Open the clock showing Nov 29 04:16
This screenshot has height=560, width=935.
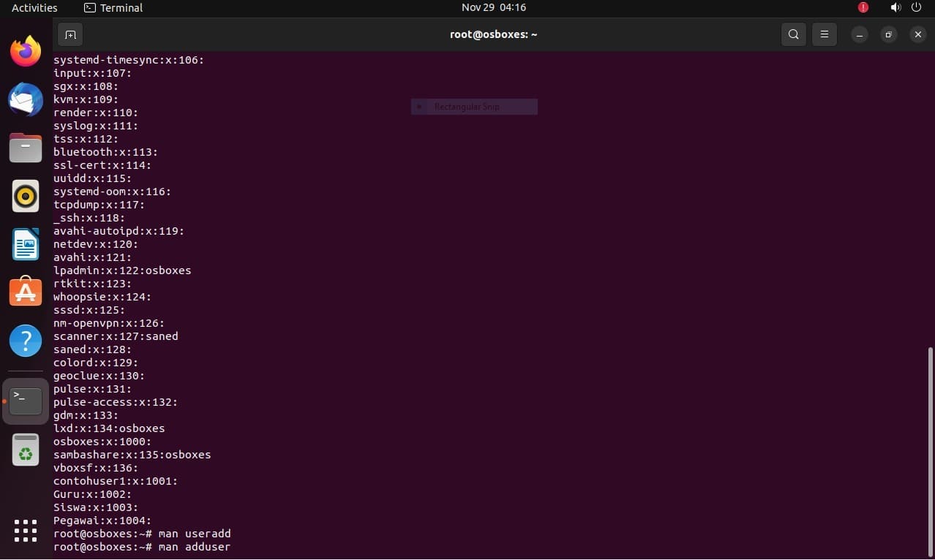(494, 7)
